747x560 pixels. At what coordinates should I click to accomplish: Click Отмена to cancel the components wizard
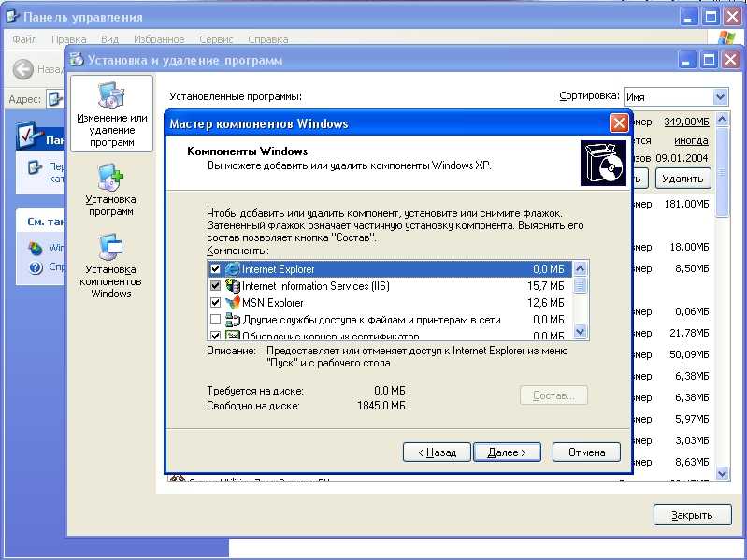586,452
